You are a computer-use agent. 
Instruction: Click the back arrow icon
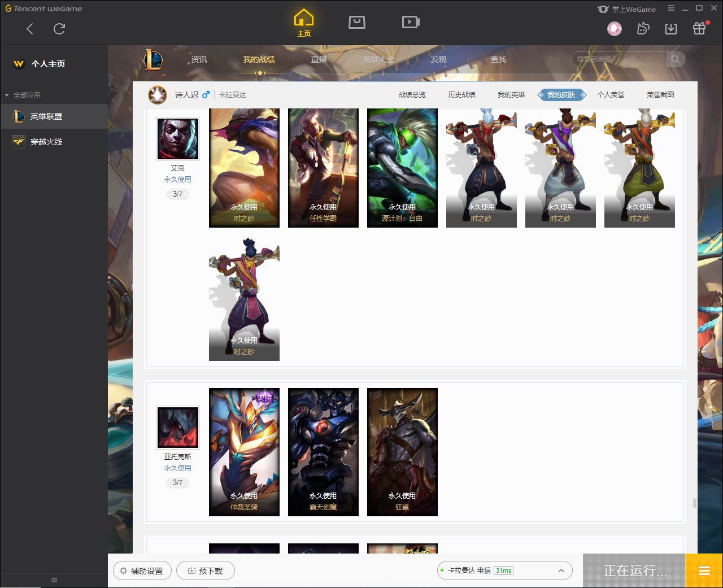[30, 29]
